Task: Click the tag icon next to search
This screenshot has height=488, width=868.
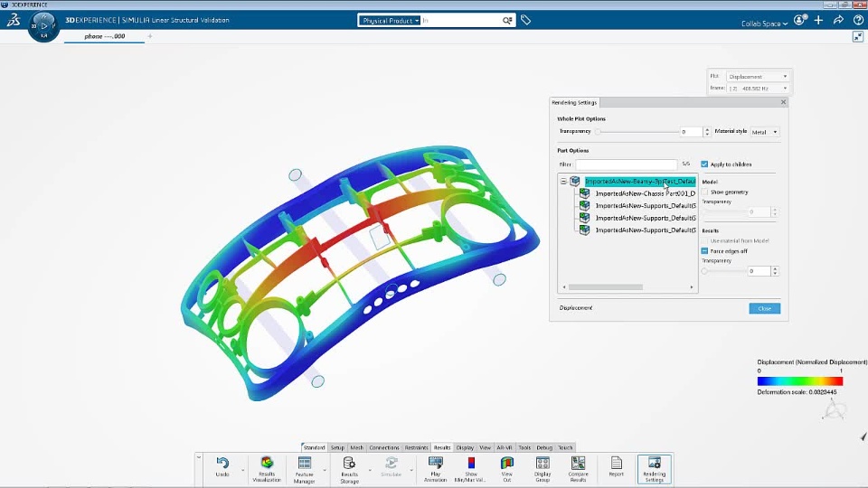Action: [x=525, y=21]
